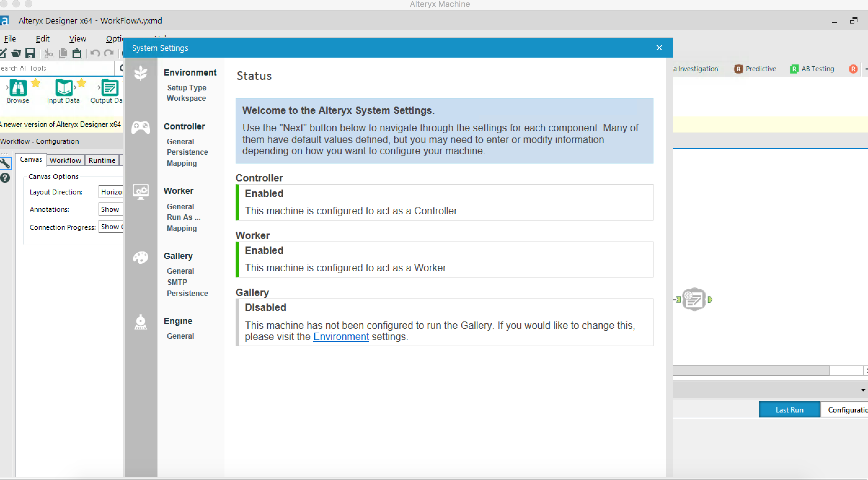This screenshot has width=868, height=480.
Task: Open SMTP settings under Gallery
Action: coord(177,282)
